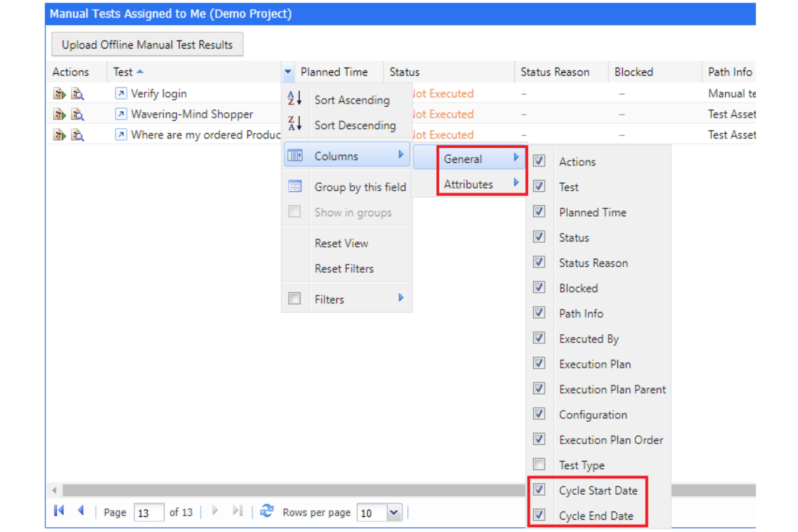Uncheck the Status column checkbox
Image resolution: width=798 pixels, height=532 pixels.
pyautogui.click(x=539, y=237)
